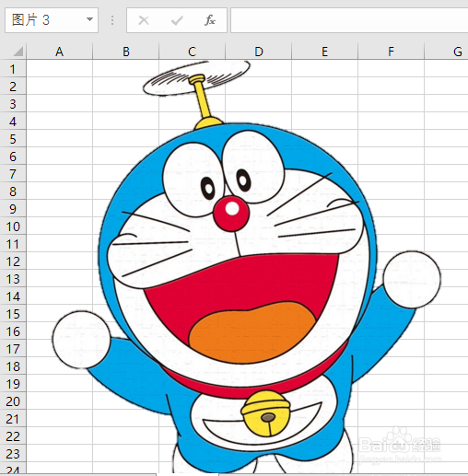The width and height of the screenshot is (468, 476).
Task: Click inside the formula bar
Action: [349, 20]
